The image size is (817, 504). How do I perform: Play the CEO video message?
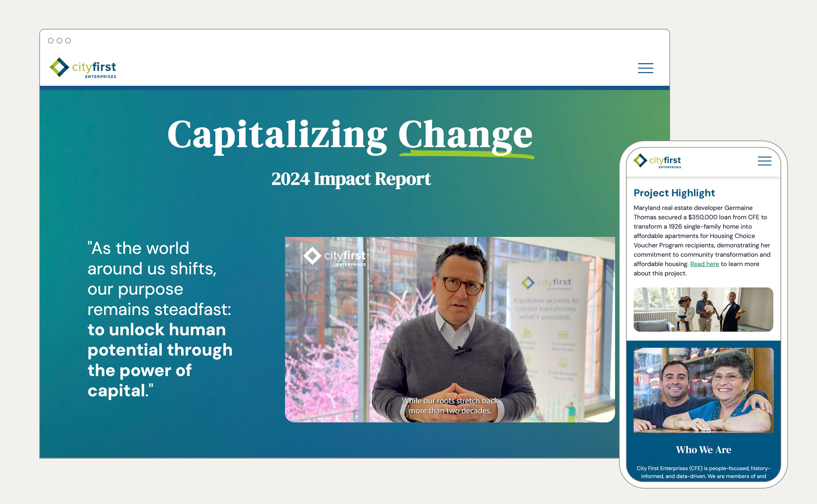450,329
